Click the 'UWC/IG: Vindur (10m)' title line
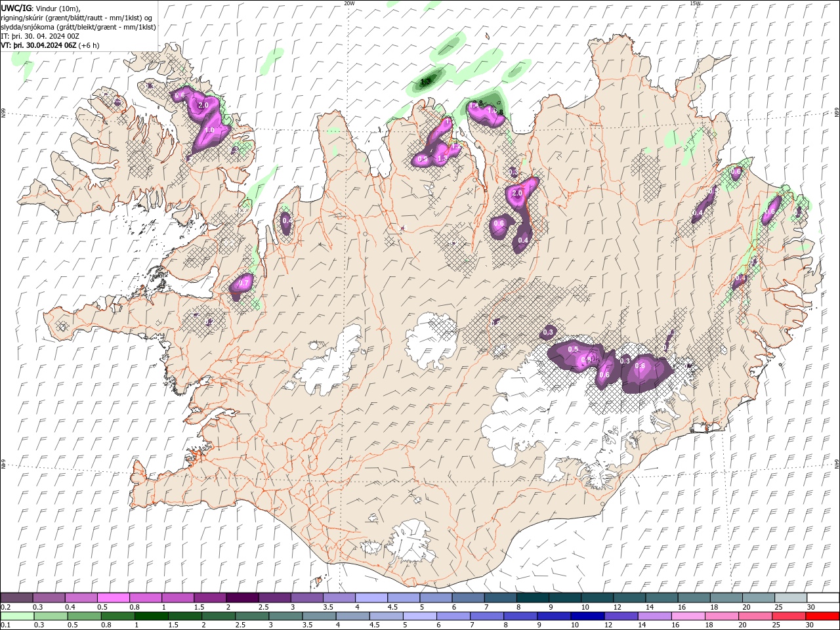840x630 pixels. click(41, 8)
